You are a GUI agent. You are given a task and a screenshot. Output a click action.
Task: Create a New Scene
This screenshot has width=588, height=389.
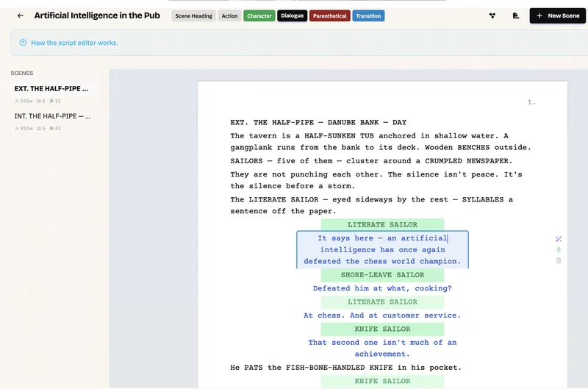pyautogui.click(x=558, y=15)
